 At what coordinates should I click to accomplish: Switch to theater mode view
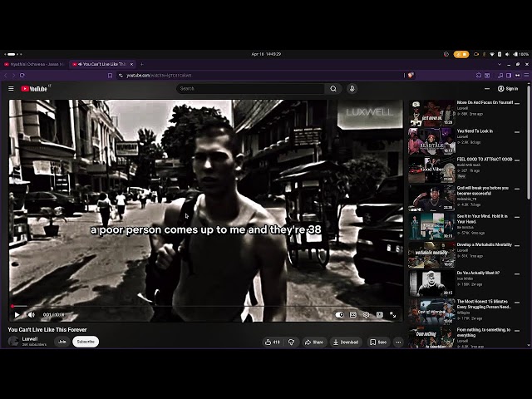pyautogui.click(x=379, y=314)
